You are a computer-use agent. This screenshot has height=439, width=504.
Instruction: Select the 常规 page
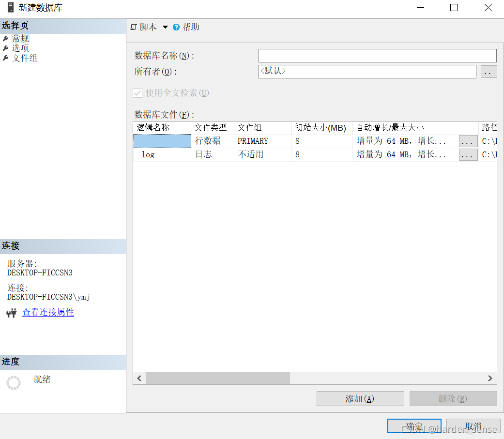coord(20,39)
